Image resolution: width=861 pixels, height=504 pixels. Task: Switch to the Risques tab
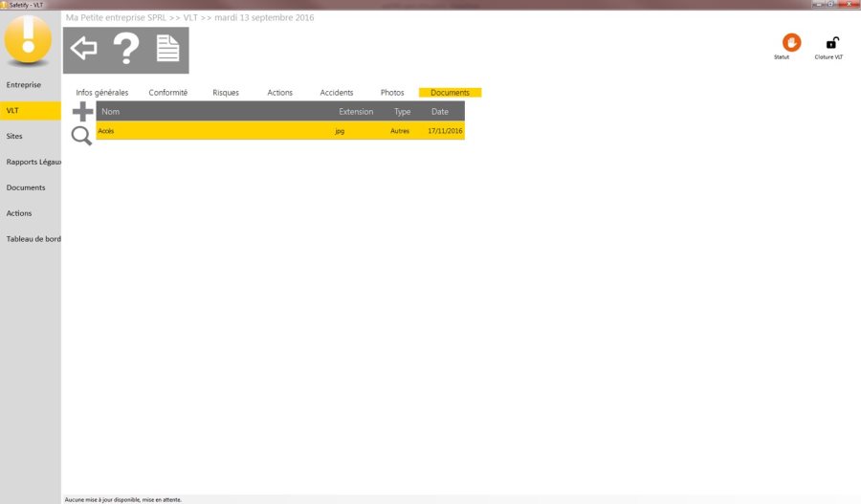tap(226, 93)
